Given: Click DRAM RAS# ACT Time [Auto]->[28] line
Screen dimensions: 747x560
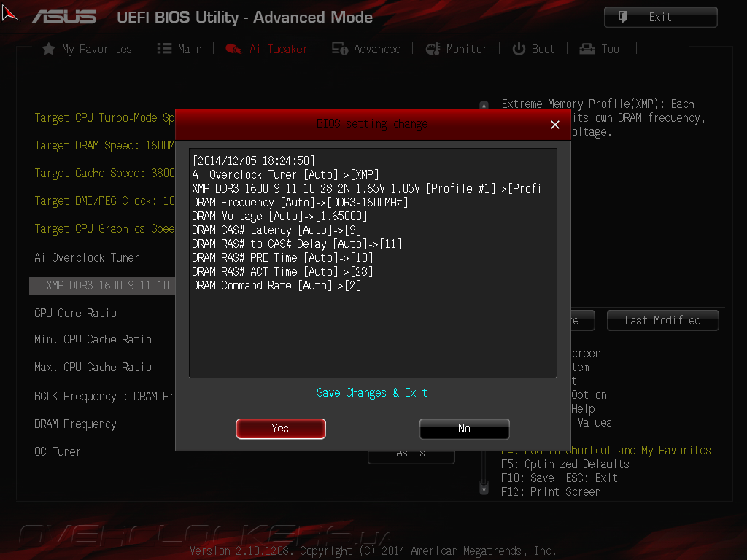Looking at the screenshot, I should point(282,271).
